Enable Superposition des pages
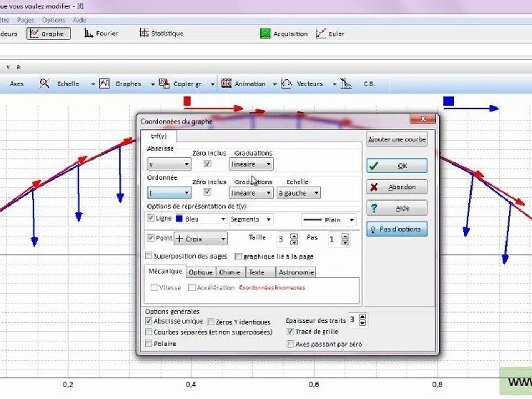 149,255
